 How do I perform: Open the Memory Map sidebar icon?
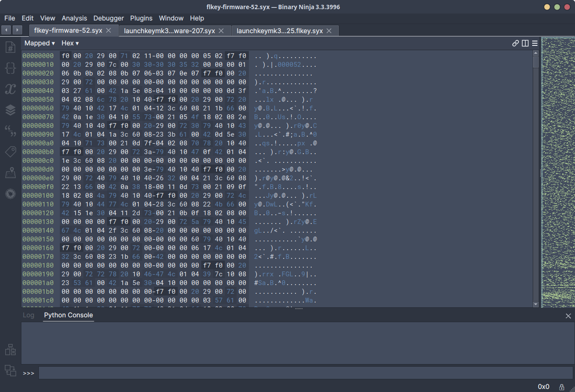click(x=10, y=173)
